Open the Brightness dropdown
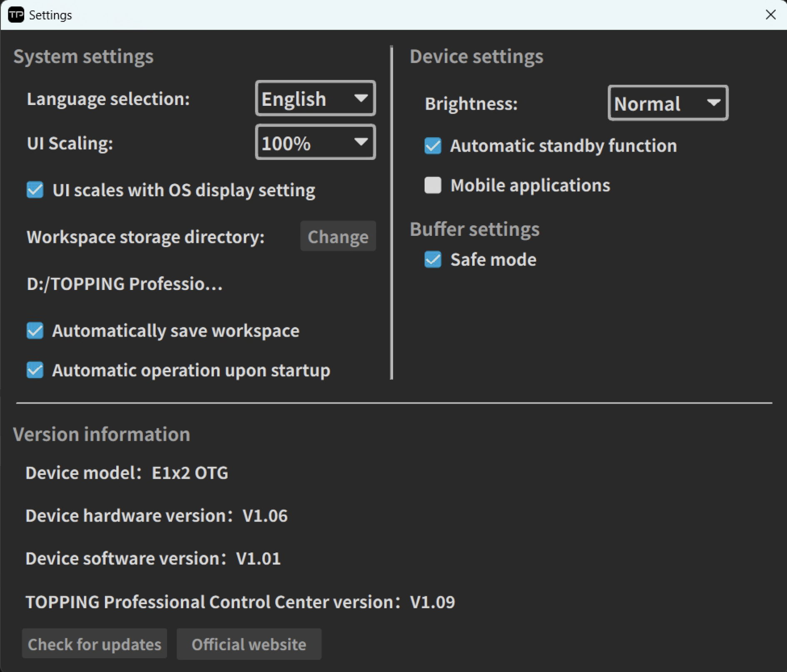This screenshot has width=787, height=672. pyautogui.click(x=667, y=103)
